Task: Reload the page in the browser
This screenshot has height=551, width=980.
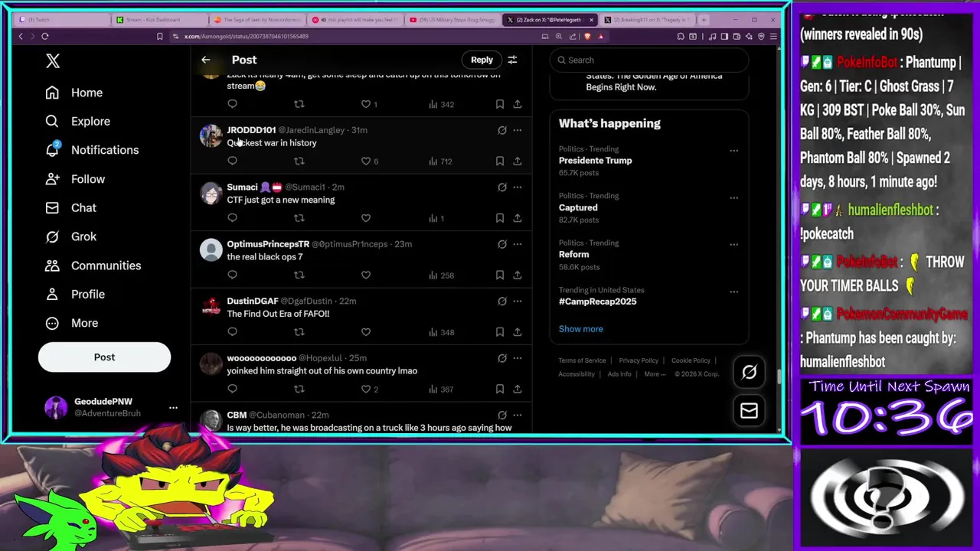Action: click(x=45, y=36)
